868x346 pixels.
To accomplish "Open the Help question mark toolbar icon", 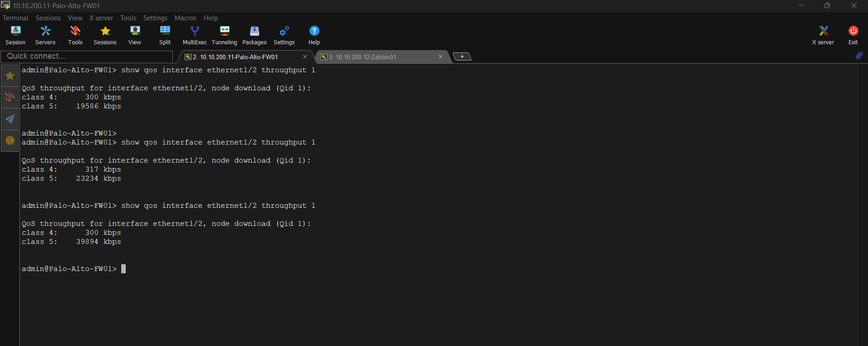I will point(314,35).
